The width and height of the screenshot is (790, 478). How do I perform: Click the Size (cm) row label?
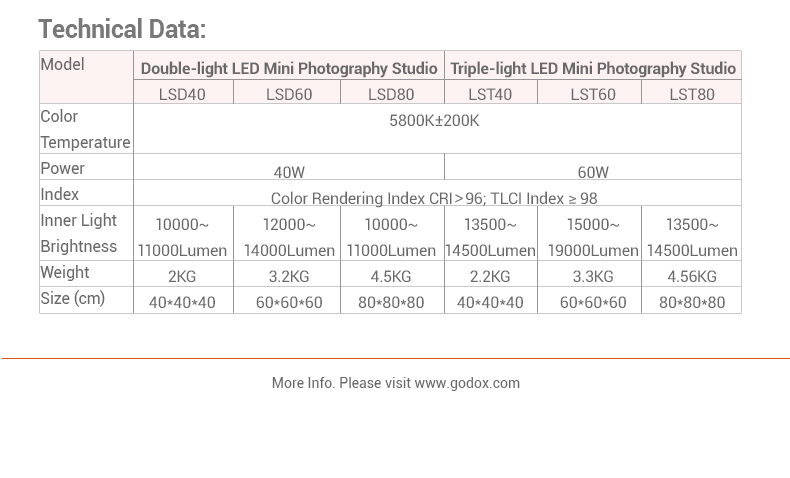pyautogui.click(x=73, y=298)
